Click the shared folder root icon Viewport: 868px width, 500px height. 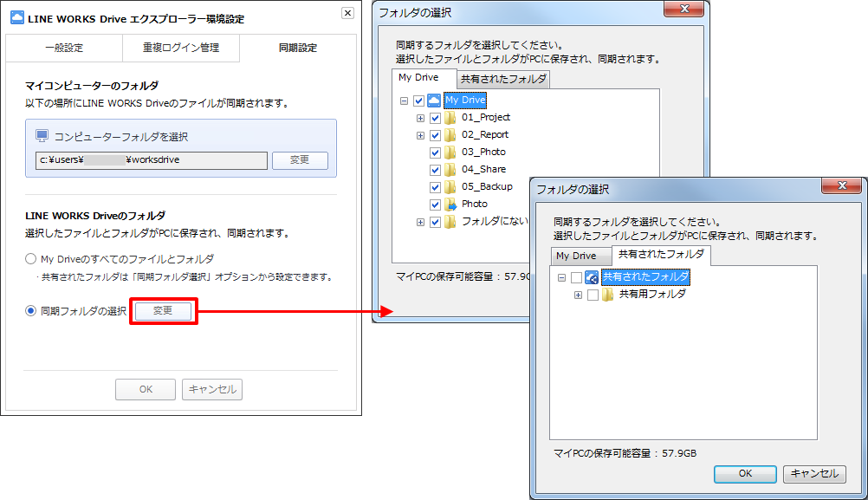point(592,277)
